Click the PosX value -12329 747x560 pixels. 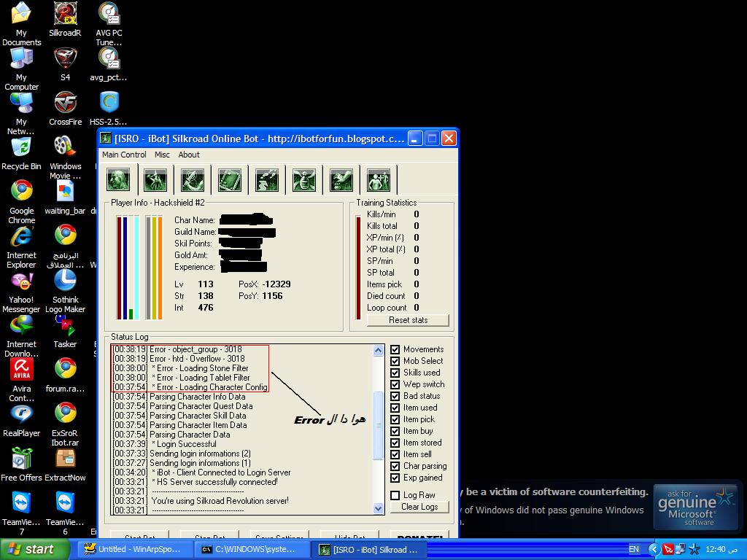pyautogui.click(x=276, y=284)
